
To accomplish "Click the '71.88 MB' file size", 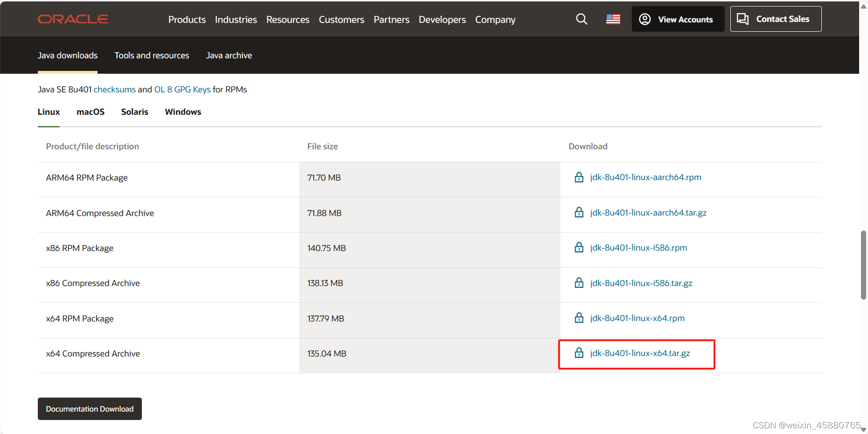I will coord(324,213).
